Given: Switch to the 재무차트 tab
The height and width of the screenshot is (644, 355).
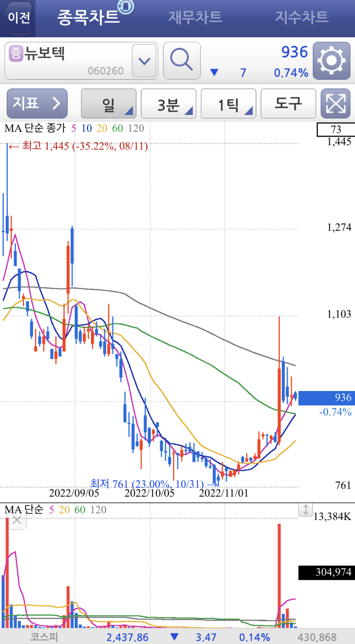Looking at the screenshot, I should 195,17.
